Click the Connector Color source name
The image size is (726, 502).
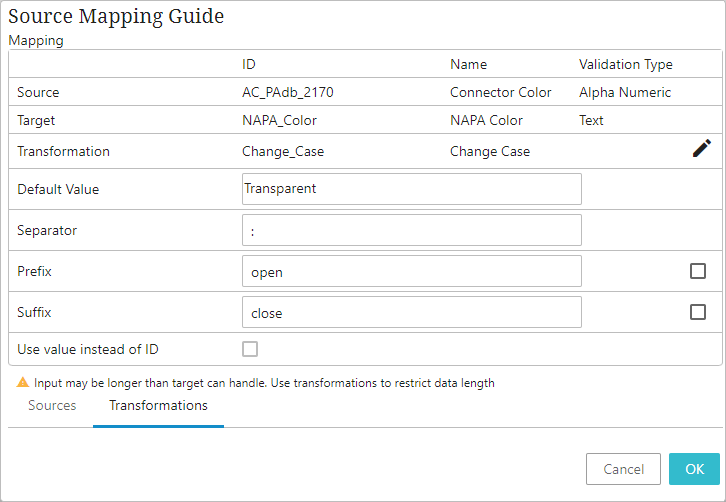point(500,92)
